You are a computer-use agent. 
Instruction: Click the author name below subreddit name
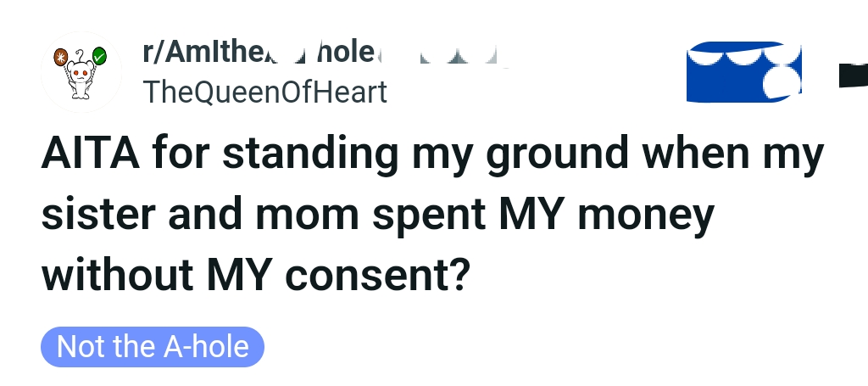pos(265,91)
